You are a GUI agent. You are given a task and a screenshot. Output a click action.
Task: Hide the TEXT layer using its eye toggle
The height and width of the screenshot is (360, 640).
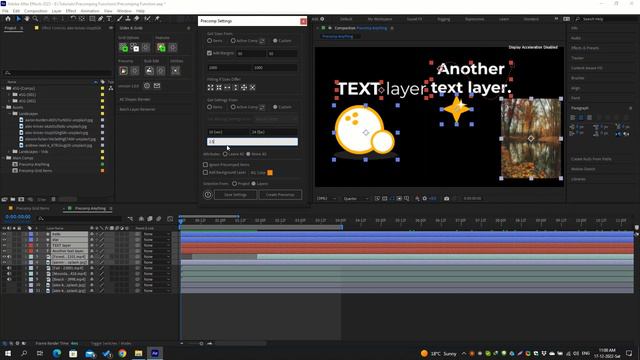[x=4, y=245]
